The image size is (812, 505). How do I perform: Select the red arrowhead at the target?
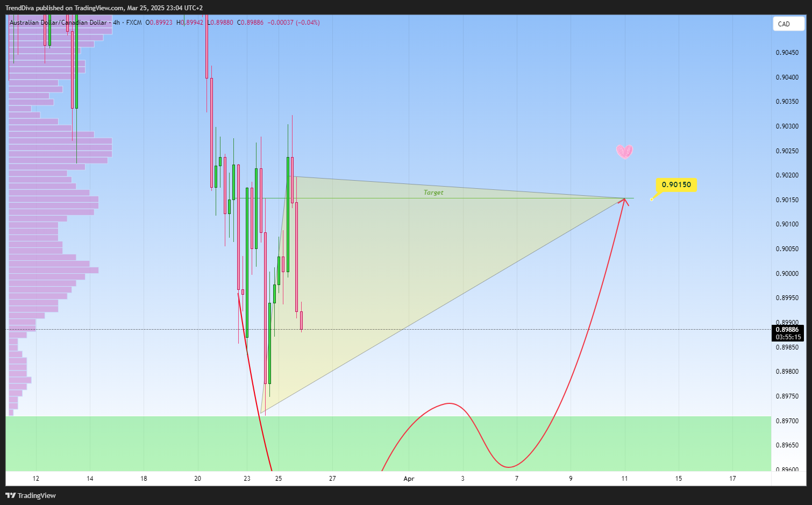[624, 202]
